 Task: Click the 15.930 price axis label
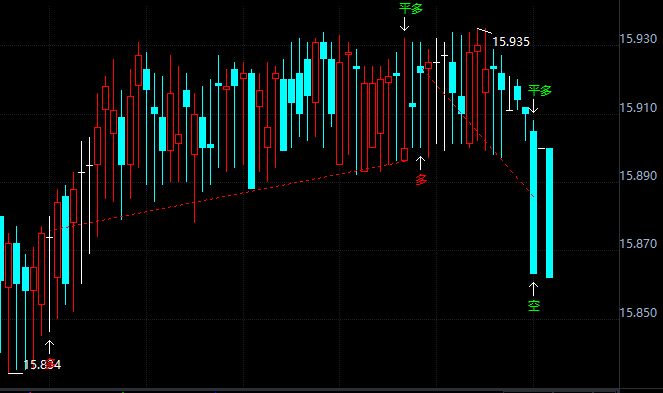point(638,39)
